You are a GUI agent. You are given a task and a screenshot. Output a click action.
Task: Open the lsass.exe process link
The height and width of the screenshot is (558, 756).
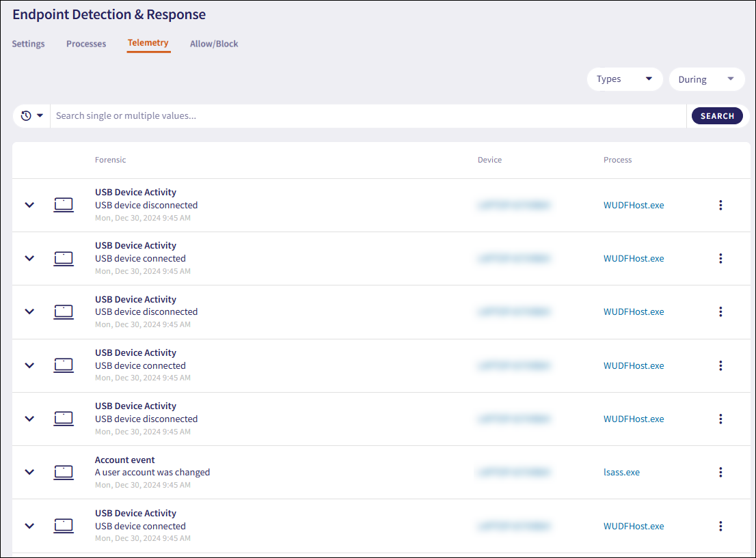(x=621, y=472)
